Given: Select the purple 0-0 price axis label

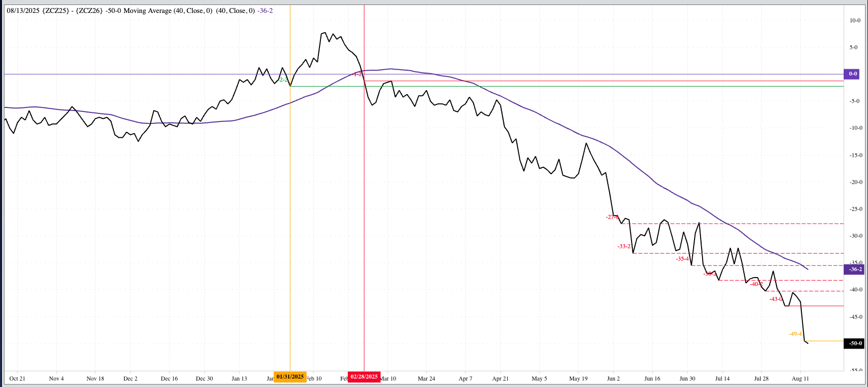Looking at the screenshot, I should click(853, 74).
